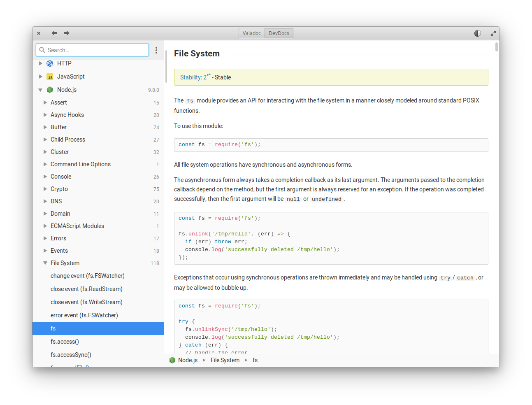Viewport: 532px width, 405px height.
Task: Expand the Child Process section
Action: tap(45, 140)
